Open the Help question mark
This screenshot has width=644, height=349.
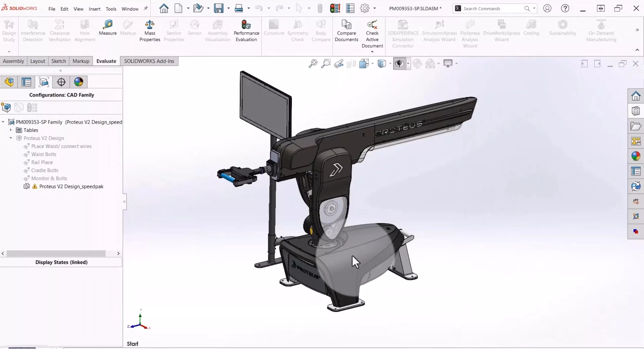point(565,8)
